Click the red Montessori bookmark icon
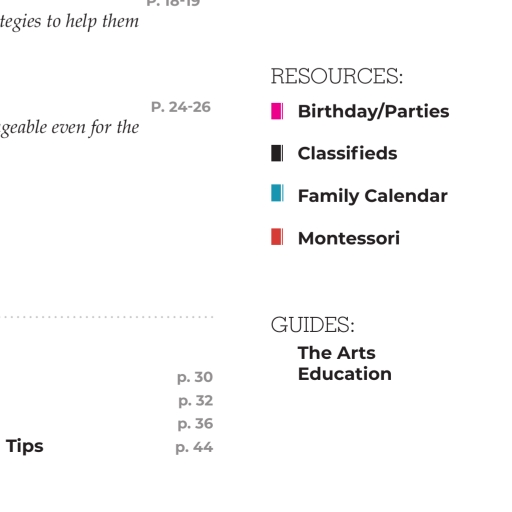The height and width of the screenshot is (512, 512). (277, 237)
